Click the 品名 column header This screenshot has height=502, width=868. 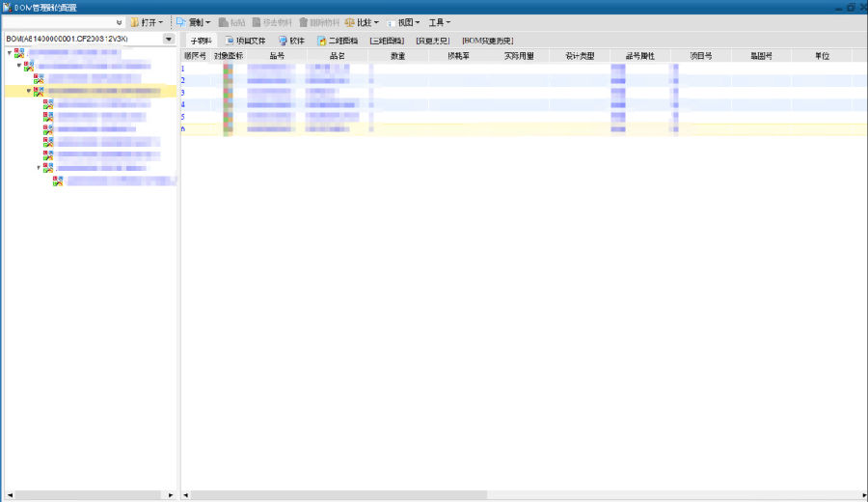coord(338,56)
